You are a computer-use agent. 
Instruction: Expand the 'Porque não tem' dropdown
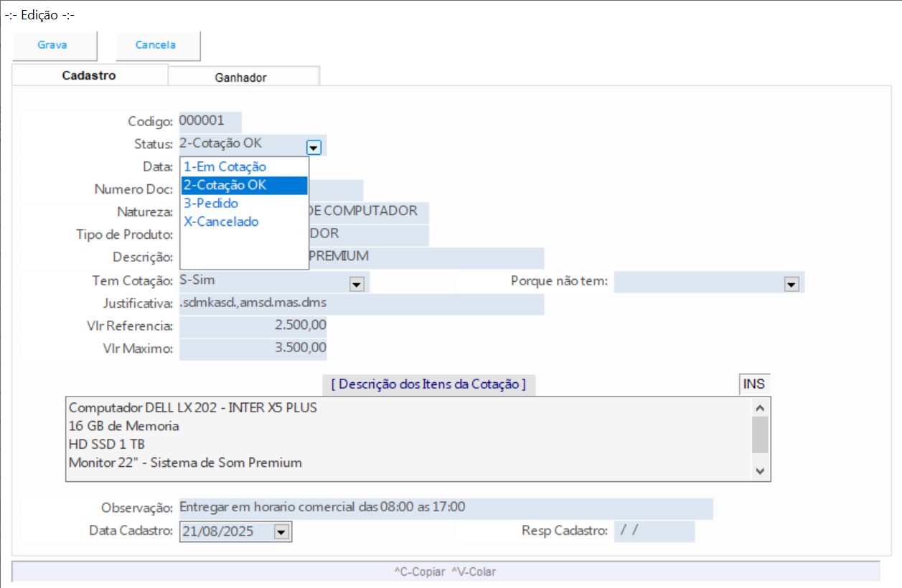click(791, 285)
